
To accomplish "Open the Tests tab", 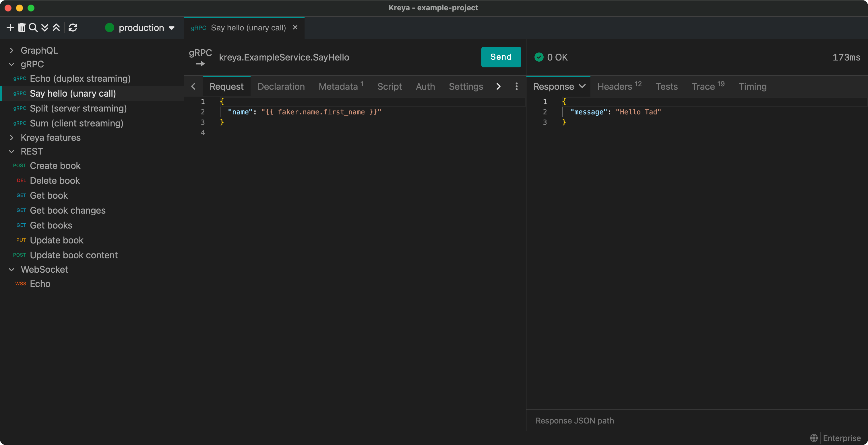I will (x=666, y=87).
